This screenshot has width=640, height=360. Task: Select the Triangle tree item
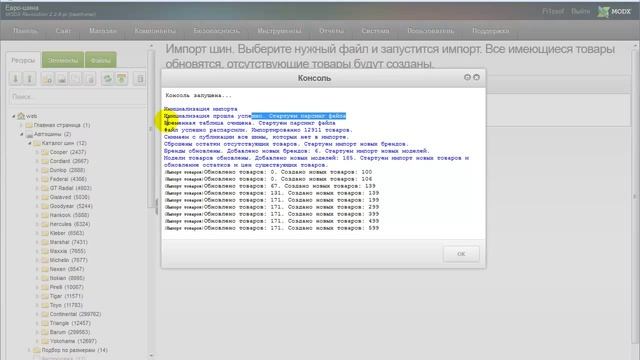[x=70, y=323]
